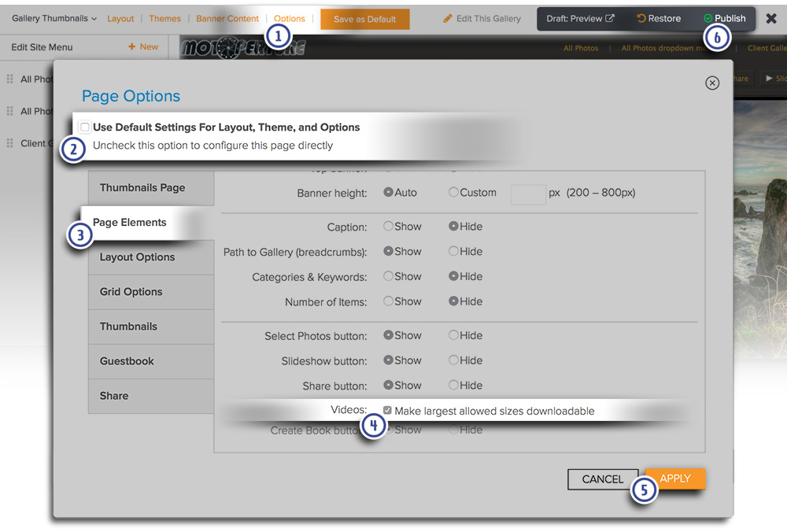Screen dimensions: 787x532
Task: Grab drag handle beside first All Photos item
Action: pos(10,79)
